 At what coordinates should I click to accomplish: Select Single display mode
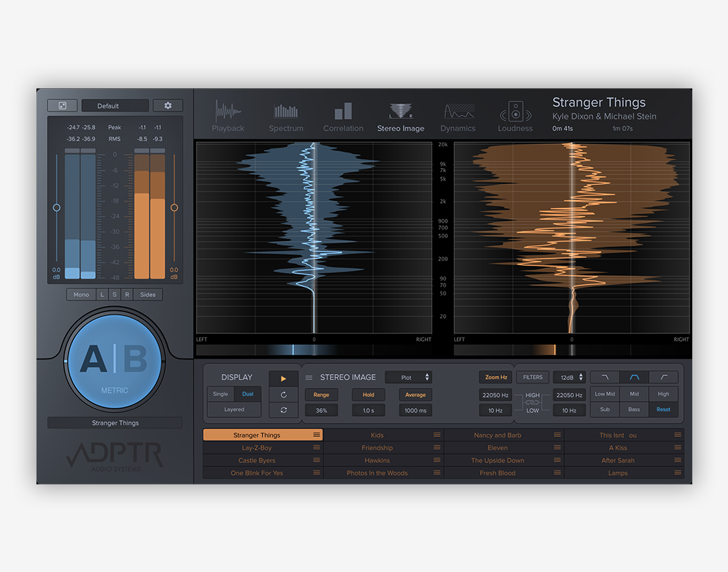(220, 393)
